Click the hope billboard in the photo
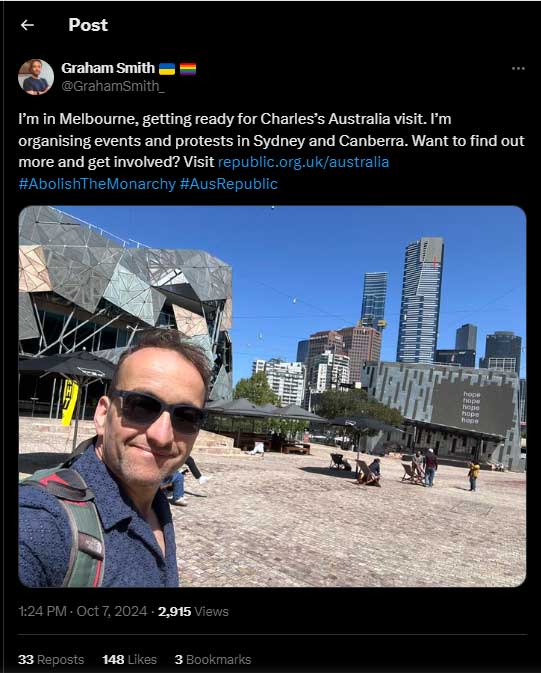 (472, 406)
